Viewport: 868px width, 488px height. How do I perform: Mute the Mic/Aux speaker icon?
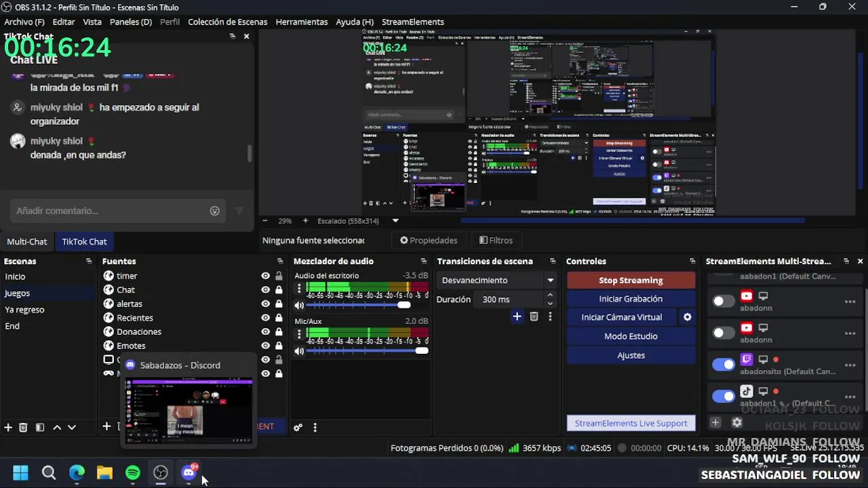pos(299,351)
